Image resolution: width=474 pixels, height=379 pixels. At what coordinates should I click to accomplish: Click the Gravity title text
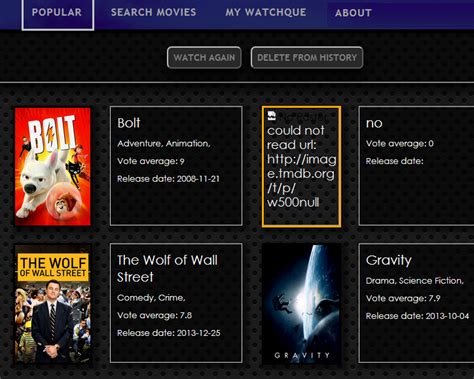[x=389, y=260]
